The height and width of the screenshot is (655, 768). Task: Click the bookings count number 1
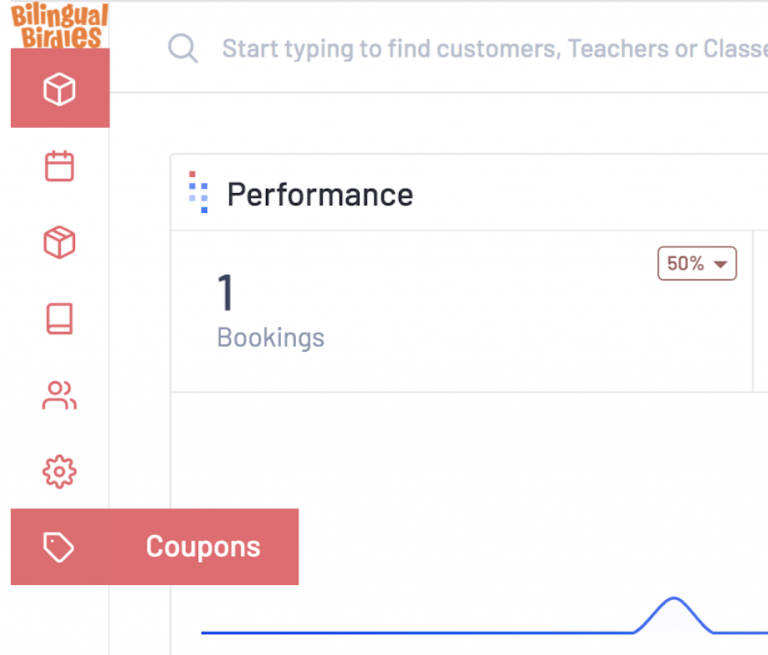pos(225,292)
